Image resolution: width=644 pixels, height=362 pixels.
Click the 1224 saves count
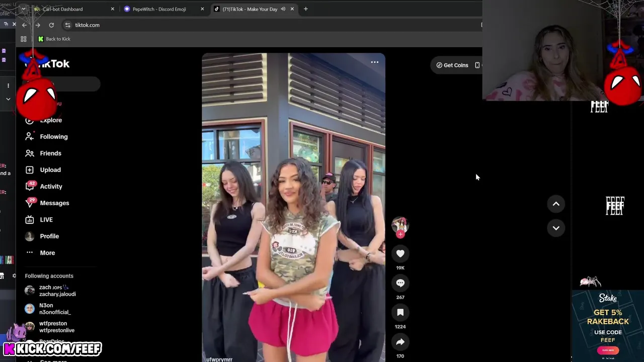coord(400,327)
